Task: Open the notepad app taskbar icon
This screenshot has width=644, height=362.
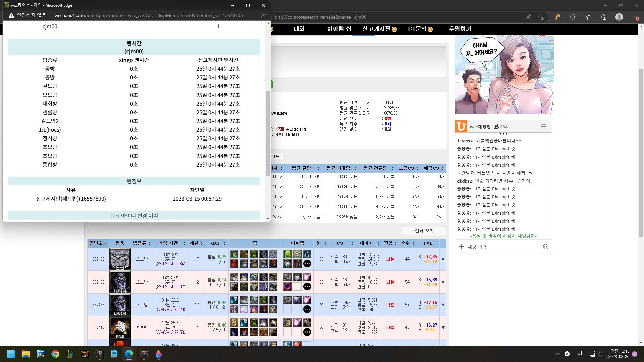Action: coord(114,354)
